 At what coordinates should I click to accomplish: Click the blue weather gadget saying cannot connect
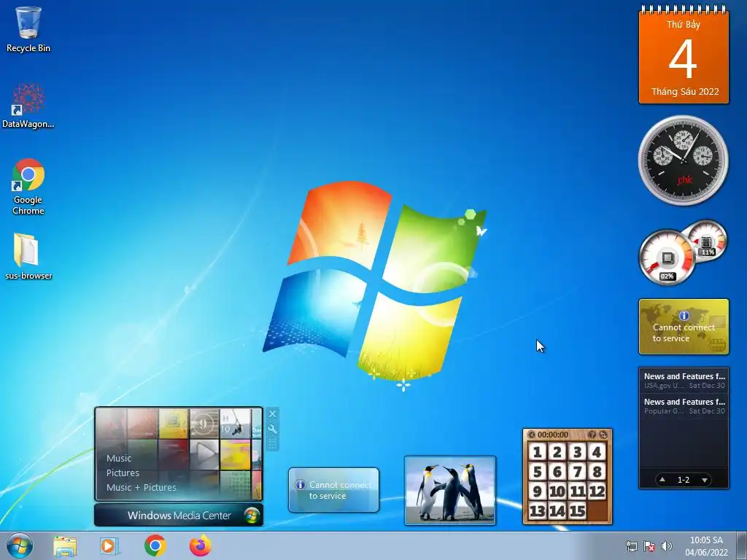(333, 490)
